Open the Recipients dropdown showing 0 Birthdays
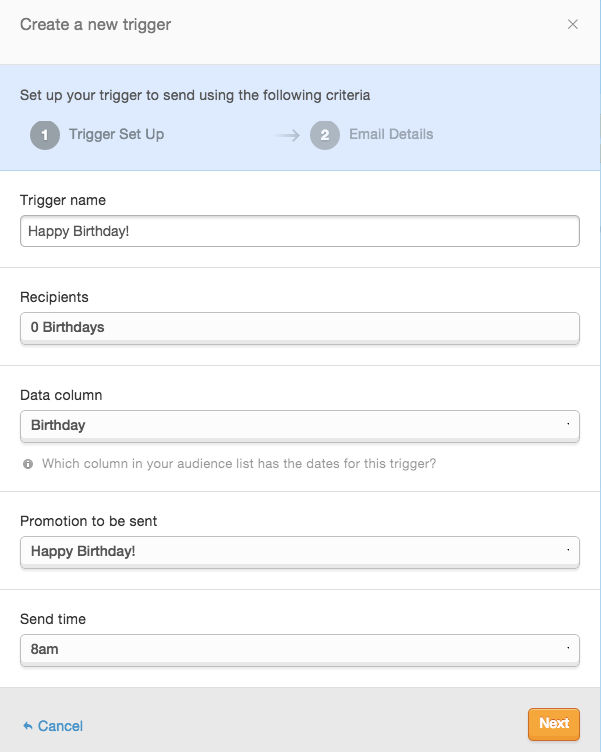 300,329
